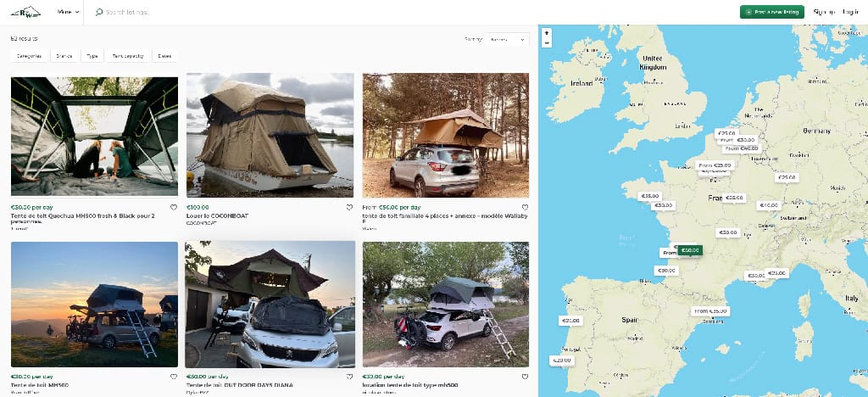Open photo of two women inside tent

[x=94, y=137]
